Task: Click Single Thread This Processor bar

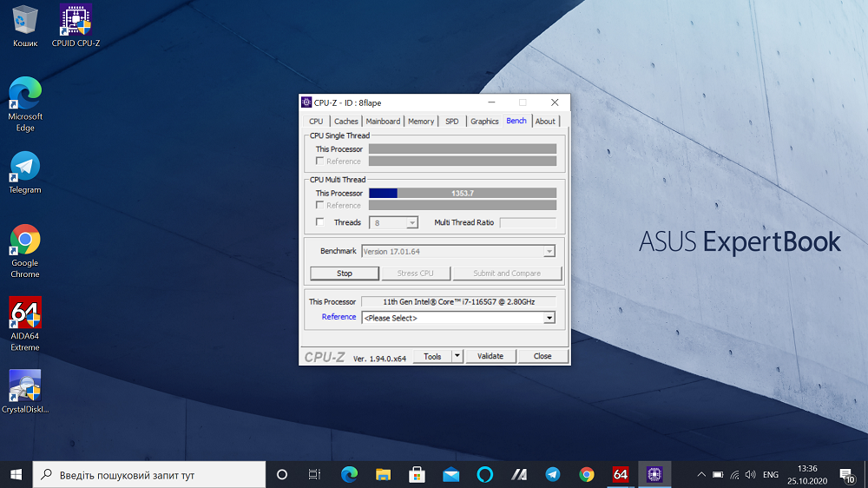Action: coord(463,149)
